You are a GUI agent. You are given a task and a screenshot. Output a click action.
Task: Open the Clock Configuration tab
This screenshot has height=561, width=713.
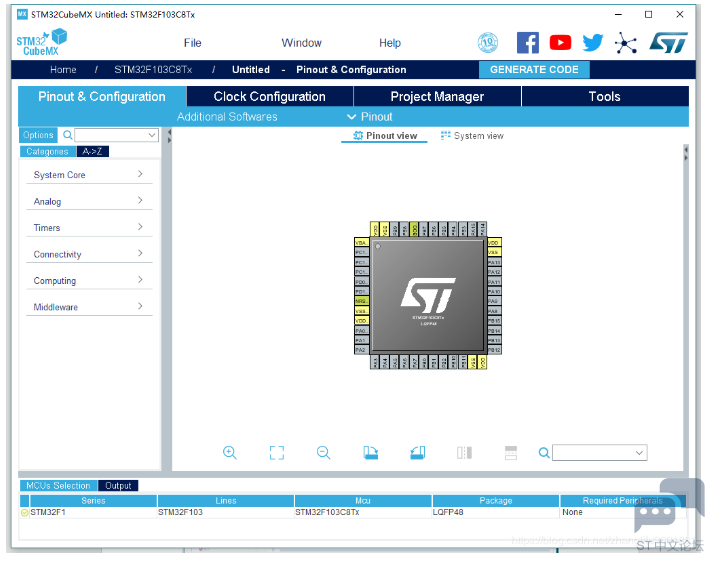tap(270, 96)
